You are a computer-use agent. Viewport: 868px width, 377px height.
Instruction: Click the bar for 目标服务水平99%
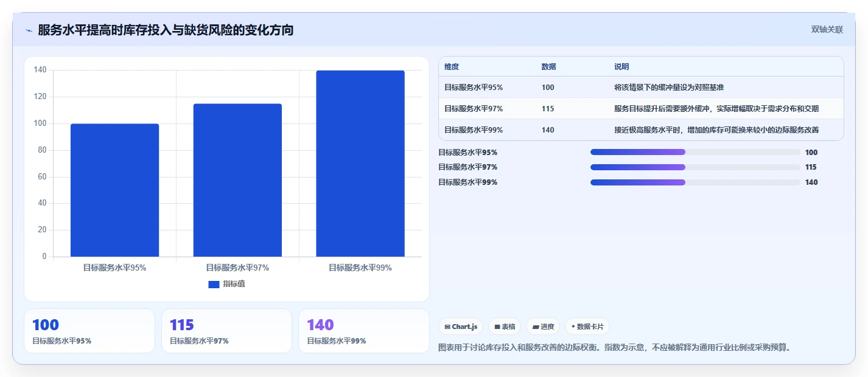360,164
